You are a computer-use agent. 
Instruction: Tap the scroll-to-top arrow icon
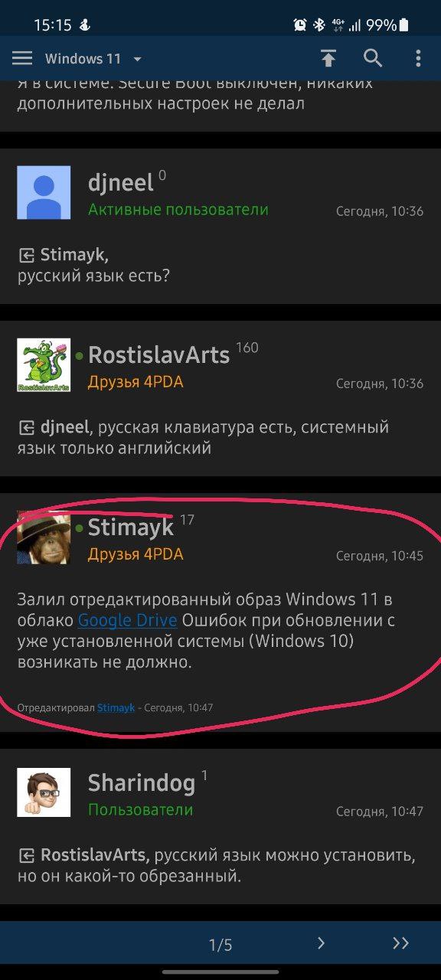coord(328,58)
